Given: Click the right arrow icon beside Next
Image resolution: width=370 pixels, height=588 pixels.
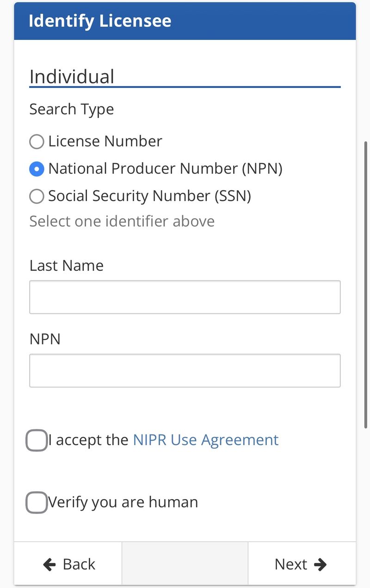Looking at the screenshot, I should pyautogui.click(x=320, y=564).
